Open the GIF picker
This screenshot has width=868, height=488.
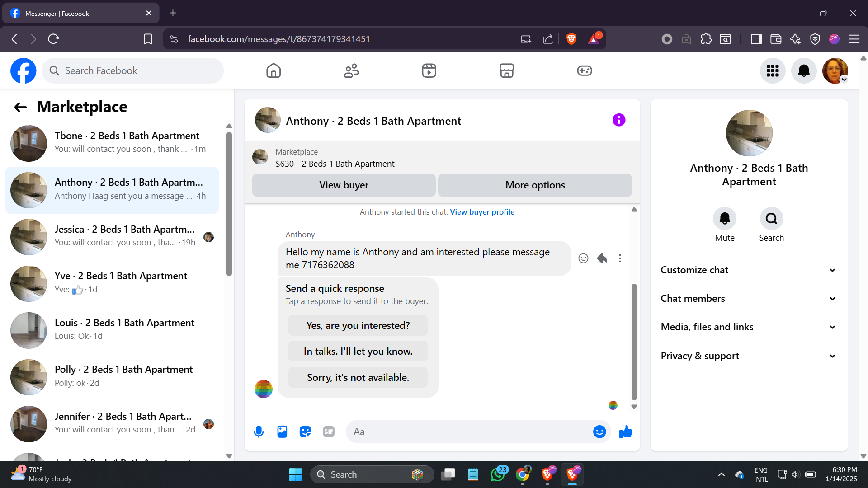329,432
